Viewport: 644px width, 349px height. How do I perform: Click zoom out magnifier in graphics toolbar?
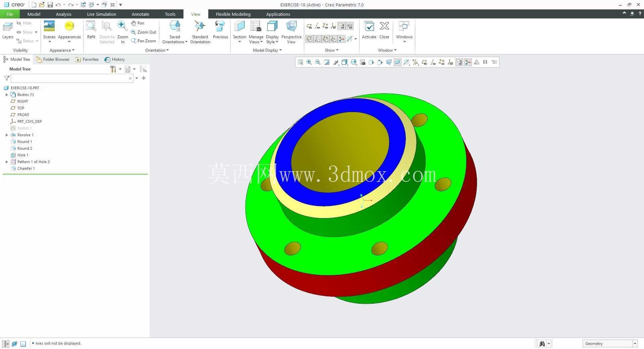[x=318, y=62]
